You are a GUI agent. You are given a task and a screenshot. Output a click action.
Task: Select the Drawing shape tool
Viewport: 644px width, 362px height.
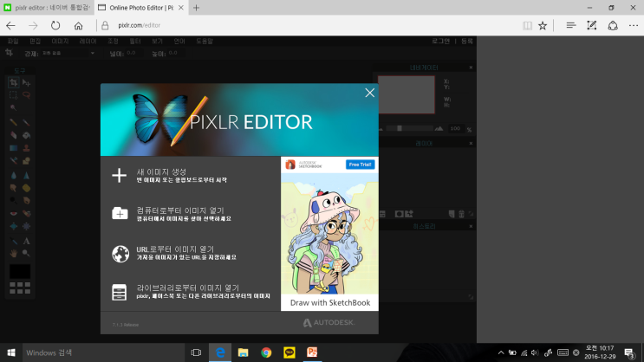[x=26, y=160]
